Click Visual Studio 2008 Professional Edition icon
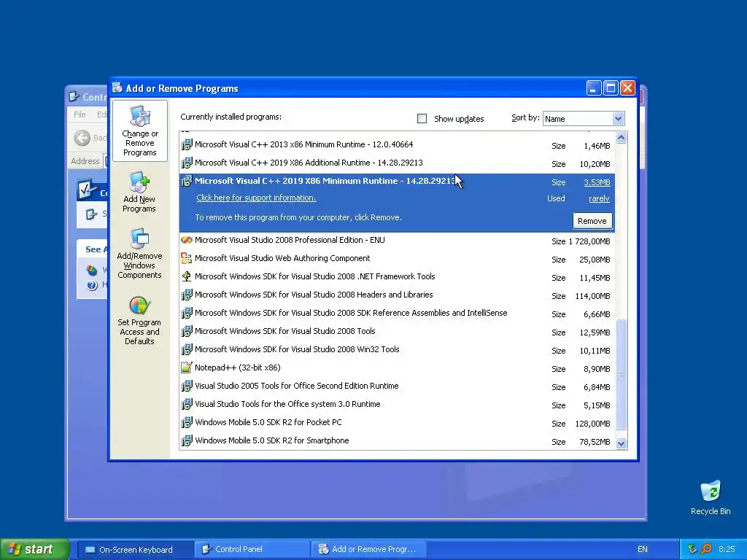The width and height of the screenshot is (747, 560). click(187, 241)
